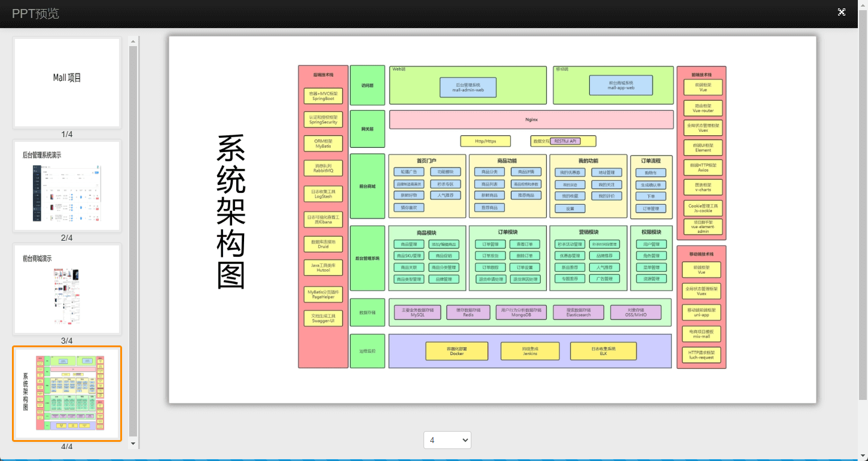Click the MySQL storage box
This screenshot has width=868, height=461.
tap(417, 313)
